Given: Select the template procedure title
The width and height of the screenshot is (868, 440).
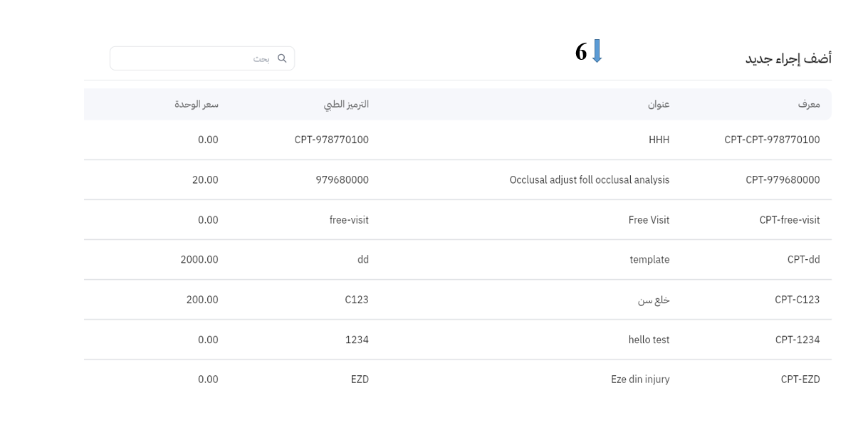Looking at the screenshot, I should point(649,260).
